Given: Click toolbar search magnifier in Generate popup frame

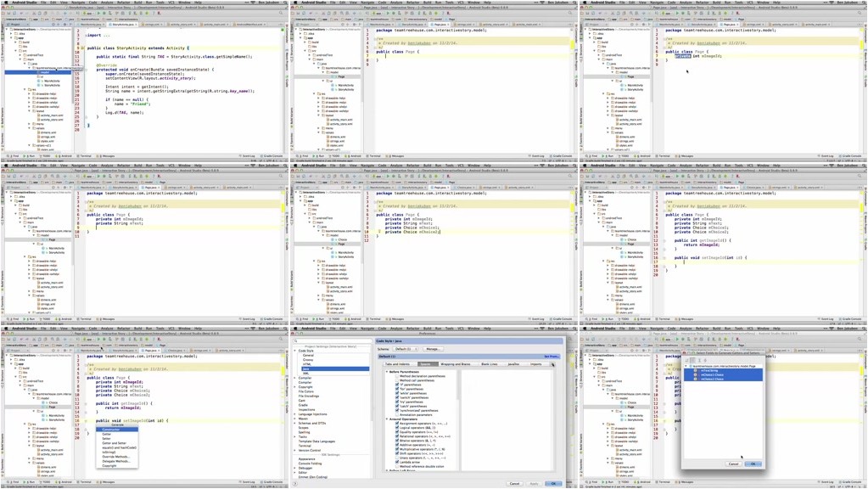Looking at the screenshot, I should click(281, 339).
